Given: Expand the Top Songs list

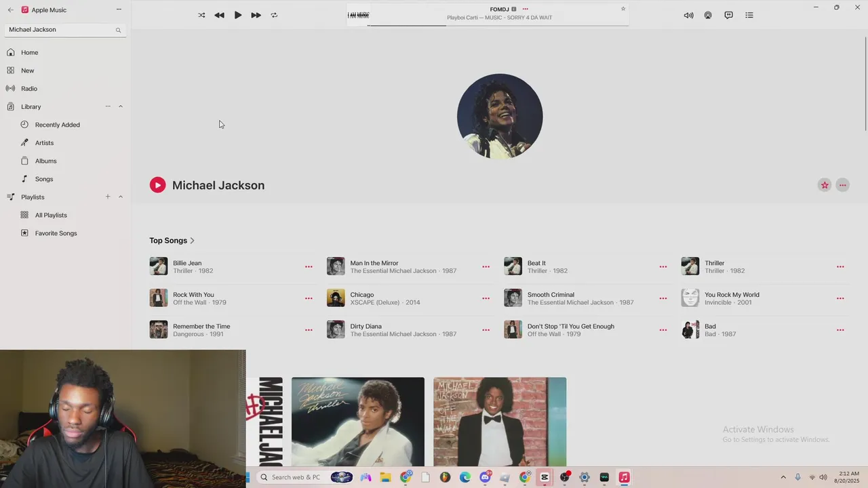Looking at the screenshot, I should (x=172, y=241).
